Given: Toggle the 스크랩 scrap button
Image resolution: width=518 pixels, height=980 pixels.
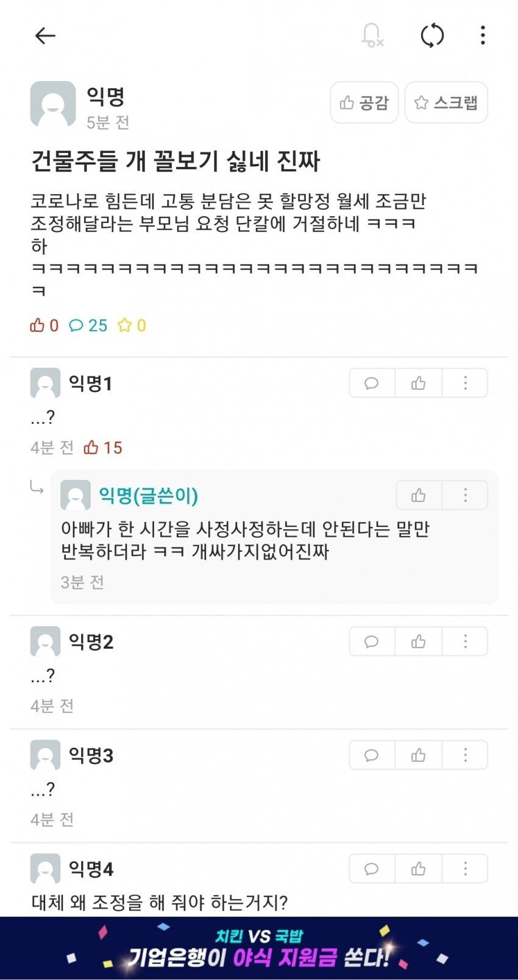Looking at the screenshot, I should point(446,102).
